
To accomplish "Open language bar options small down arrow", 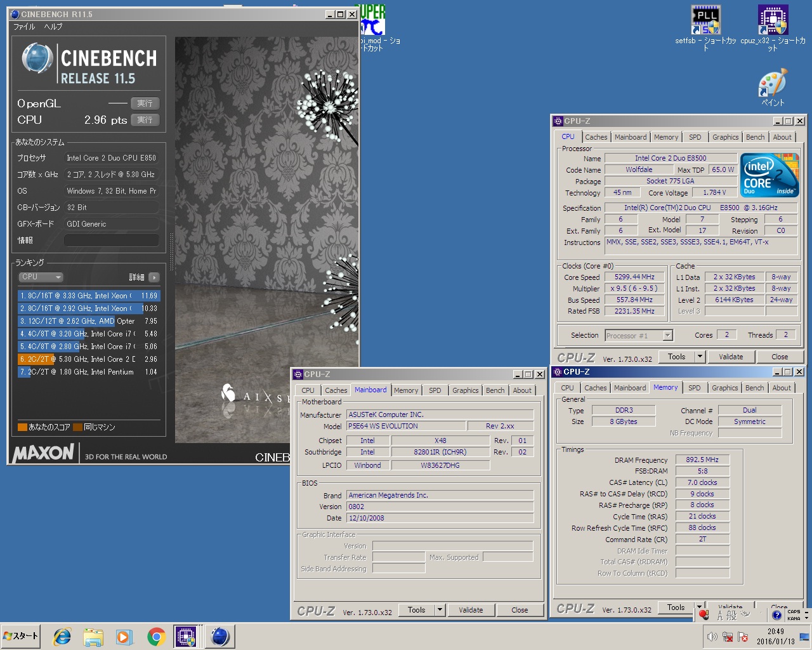I will point(806,618).
